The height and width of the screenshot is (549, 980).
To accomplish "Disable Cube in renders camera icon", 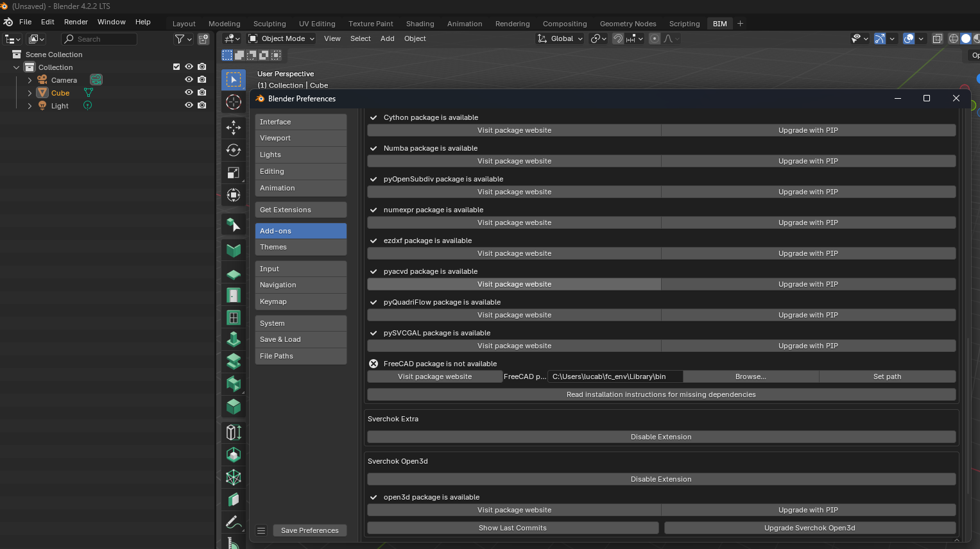I will tap(202, 92).
